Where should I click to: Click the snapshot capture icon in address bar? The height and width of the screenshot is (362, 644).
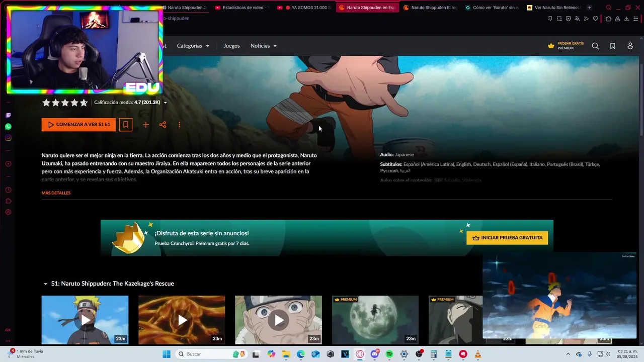[x=559, y=19]
